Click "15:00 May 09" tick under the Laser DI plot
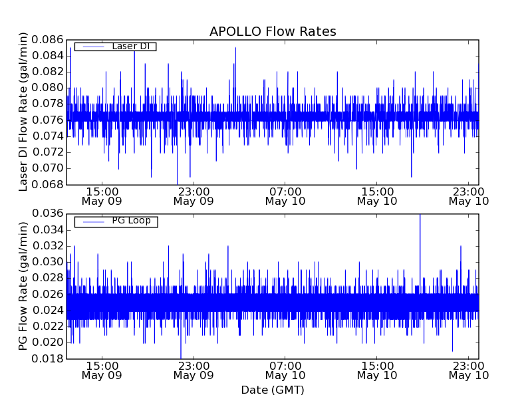The width and height of the screenshot is (532, 399). click(x=102, y=196)
